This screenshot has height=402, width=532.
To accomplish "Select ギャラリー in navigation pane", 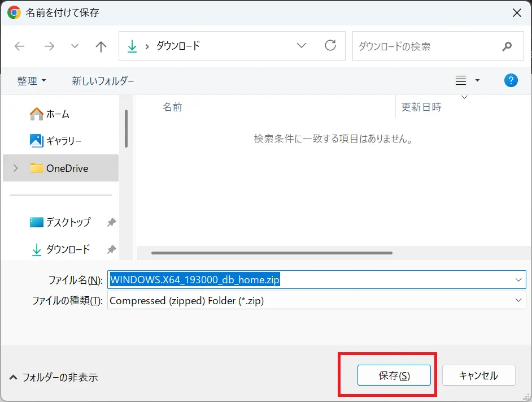I will point(60,141).
